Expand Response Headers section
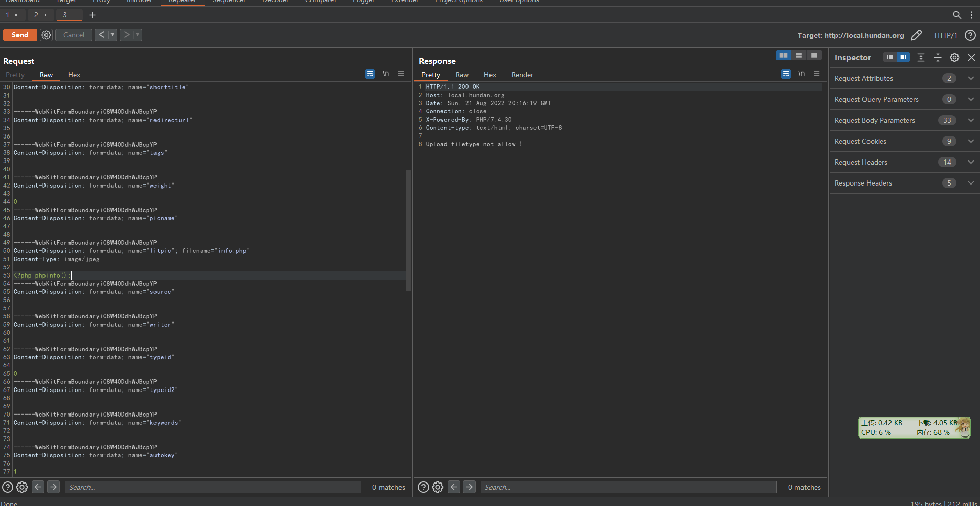Image resolution: width=980 pixels, height=506 pixels. coord(904,183)
